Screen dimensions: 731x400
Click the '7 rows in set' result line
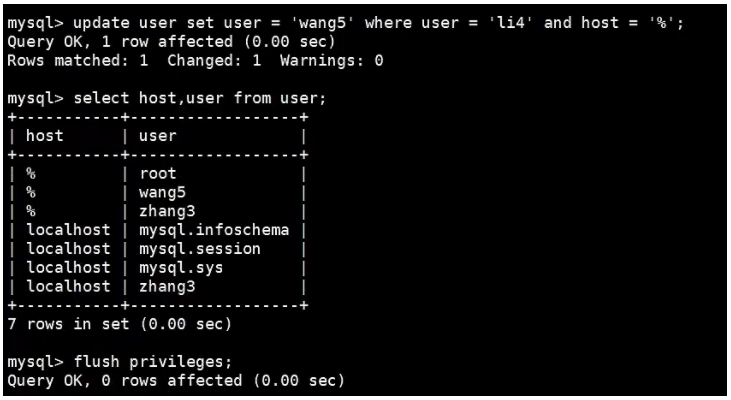tap(119, 324)
